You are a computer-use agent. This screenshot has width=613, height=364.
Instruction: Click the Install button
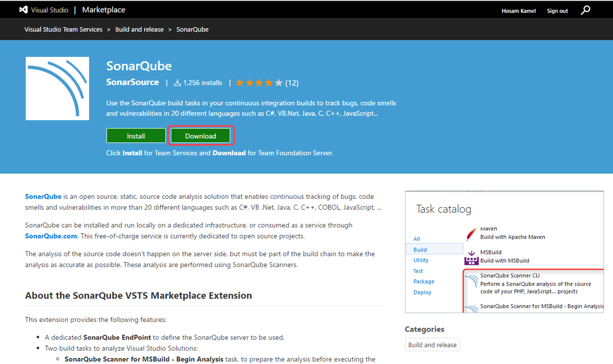point(136,136)
